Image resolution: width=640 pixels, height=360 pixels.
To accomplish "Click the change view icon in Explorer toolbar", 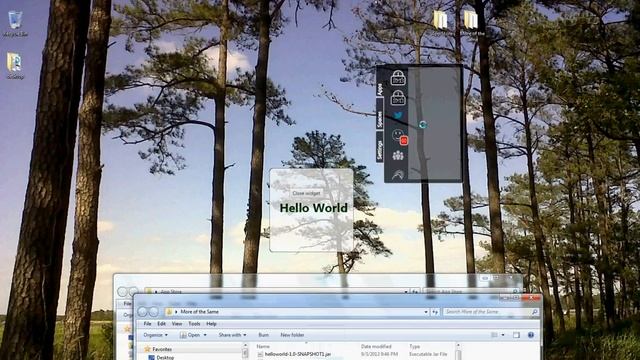I will [x=494, y=335].
